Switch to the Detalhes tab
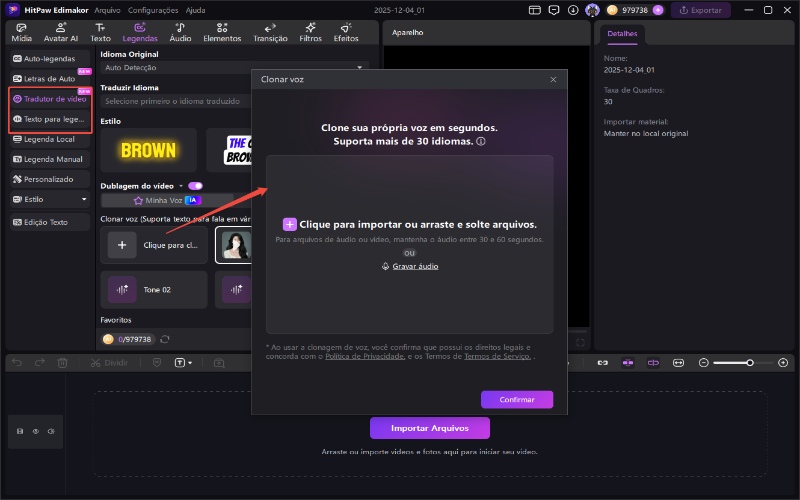Image resolution: width=800 pixels, height=500 pixels. 621,34
